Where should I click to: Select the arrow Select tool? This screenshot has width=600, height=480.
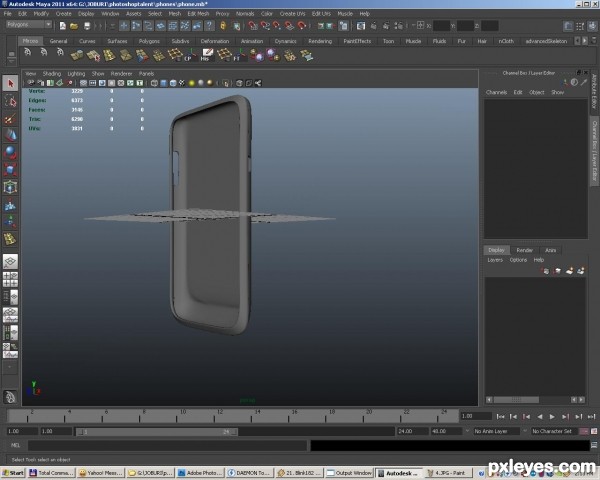[10, 83]
